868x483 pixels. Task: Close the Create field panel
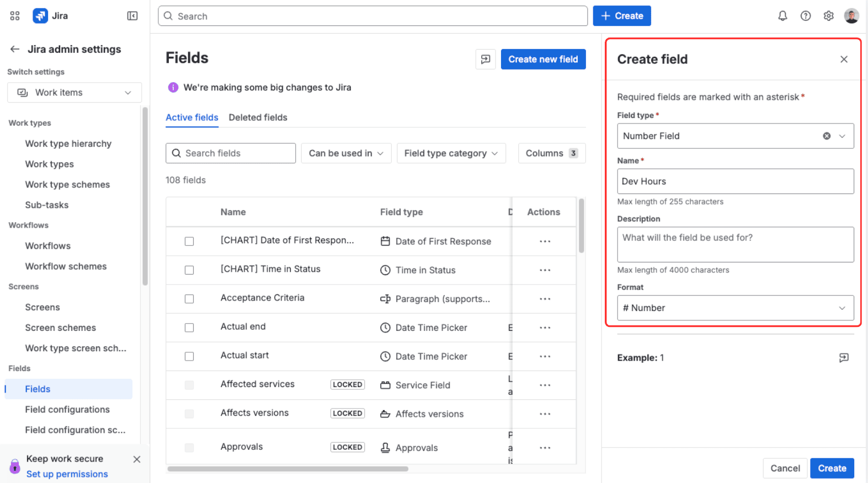844,59
